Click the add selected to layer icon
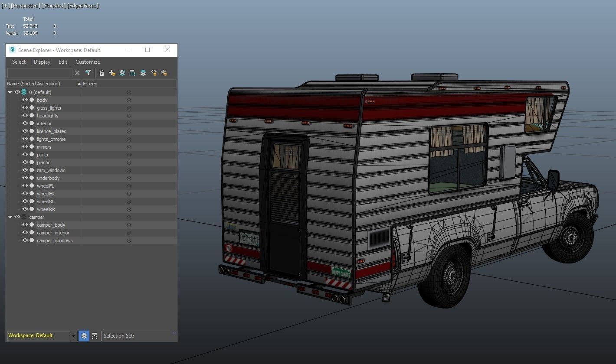The image size is (616, 364). pos(122,73)
